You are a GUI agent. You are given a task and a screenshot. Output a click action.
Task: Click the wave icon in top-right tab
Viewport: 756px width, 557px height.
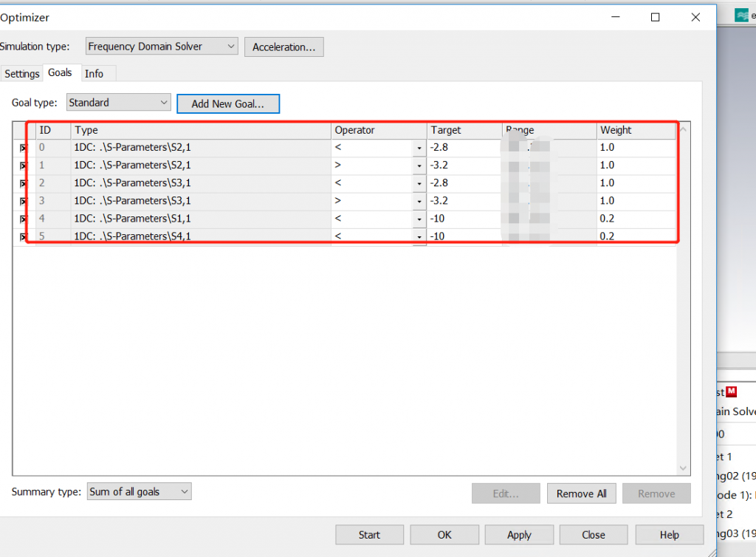click(741, 15)
